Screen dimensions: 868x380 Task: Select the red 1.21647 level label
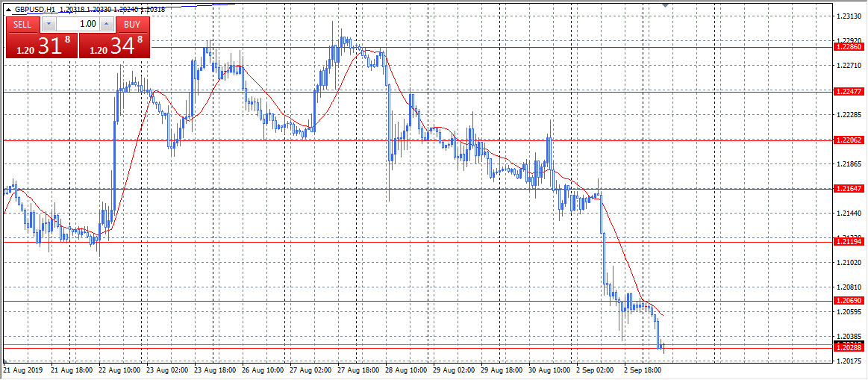[x=849, y=189]
